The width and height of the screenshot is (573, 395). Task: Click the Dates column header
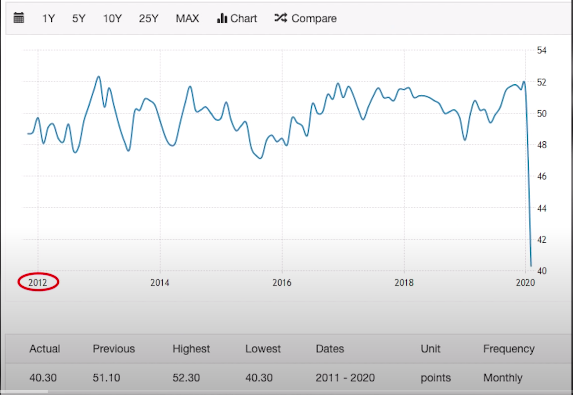point(330,349)
